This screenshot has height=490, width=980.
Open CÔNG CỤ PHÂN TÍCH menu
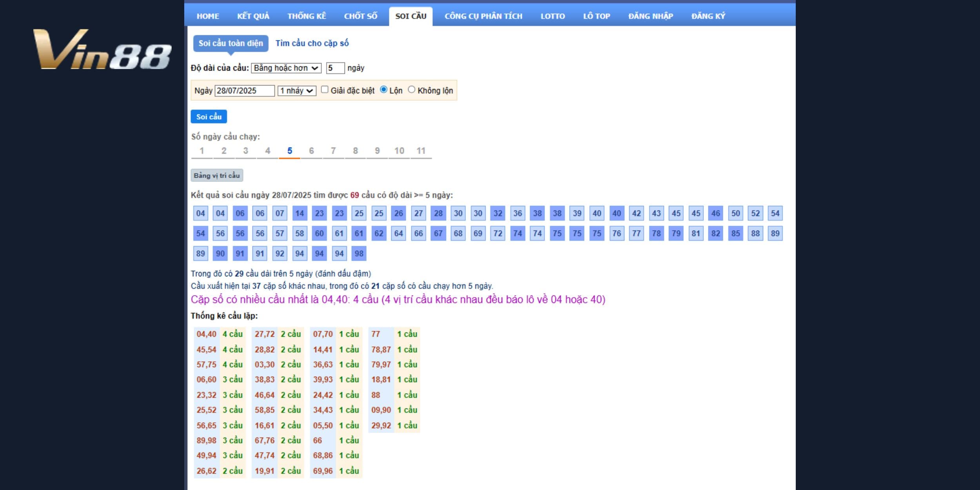tap(483, 16)
